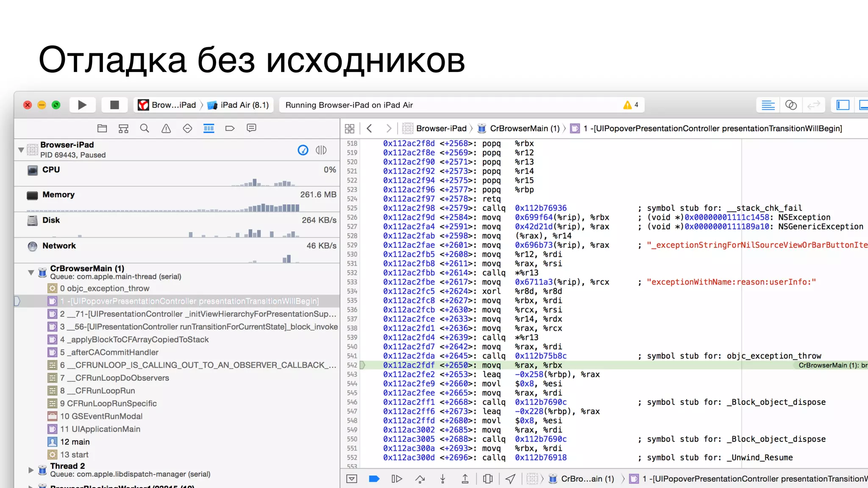Screen dimensions: 868x488
Task: Go back in editor history
Action: pos(369,128)
